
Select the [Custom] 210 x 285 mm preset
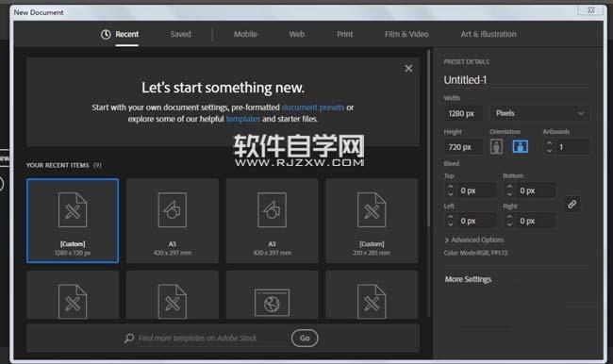click(372, 221)
